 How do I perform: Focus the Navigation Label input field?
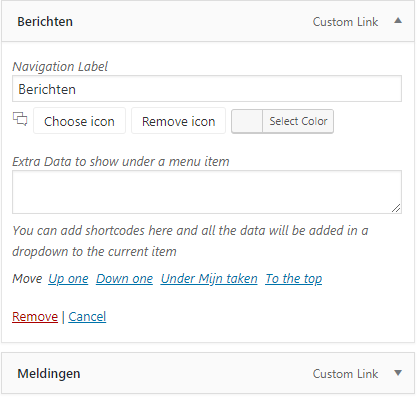click(x=207, y=89)
